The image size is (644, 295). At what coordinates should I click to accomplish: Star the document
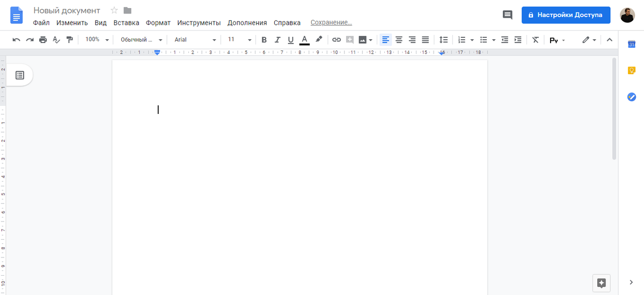coord(114,10)
